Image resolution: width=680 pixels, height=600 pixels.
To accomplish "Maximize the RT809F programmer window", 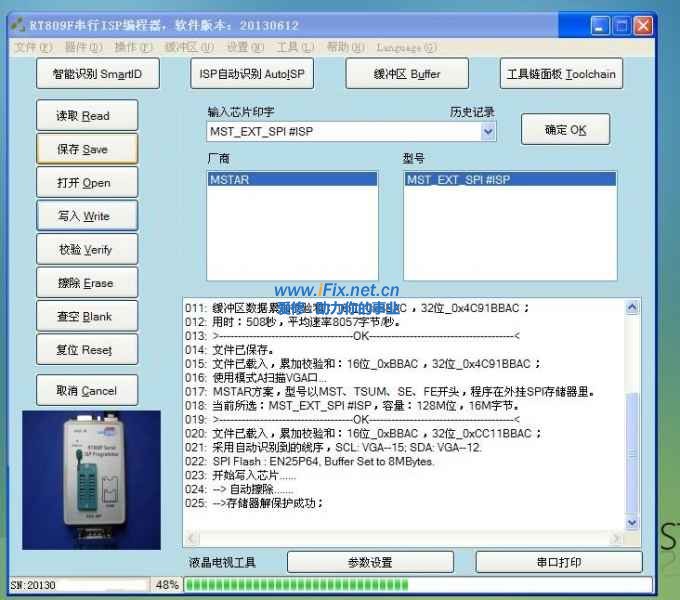I will (621, 26).
